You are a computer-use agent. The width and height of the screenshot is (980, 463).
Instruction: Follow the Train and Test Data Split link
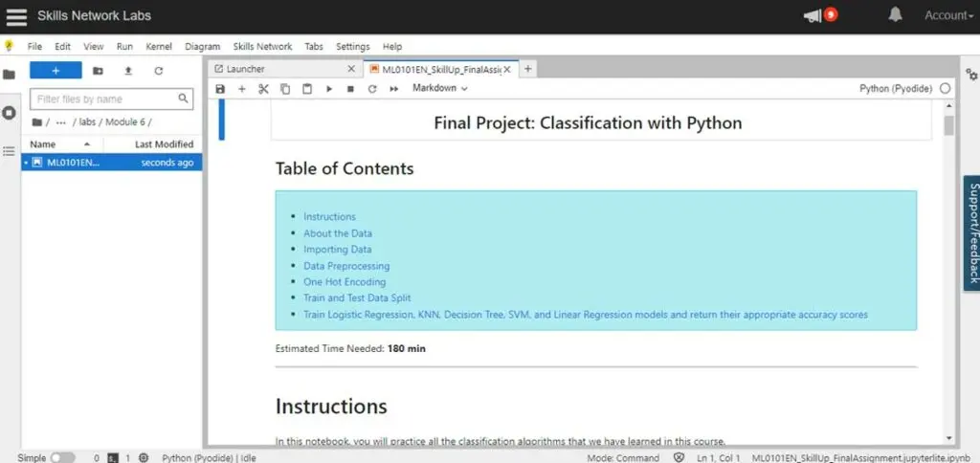coord(357,298)
